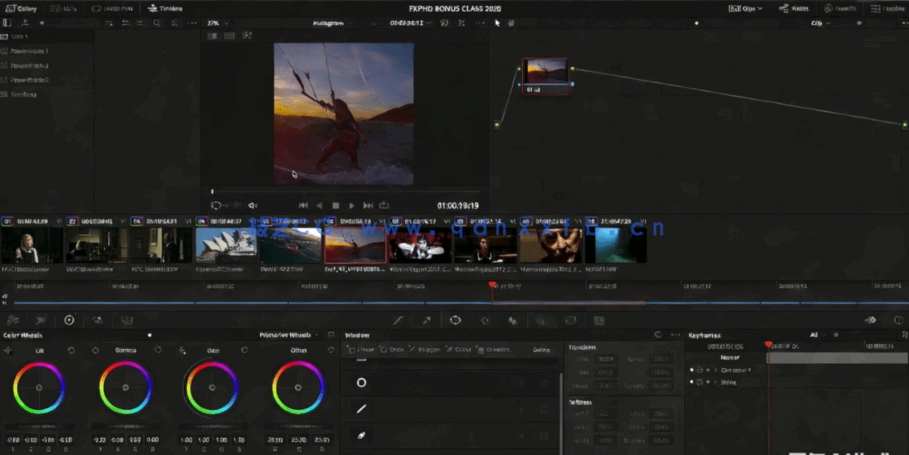Open the Media Pool panel
The width and height of the screenshot is (909, 455).
[x=112, y=8]
